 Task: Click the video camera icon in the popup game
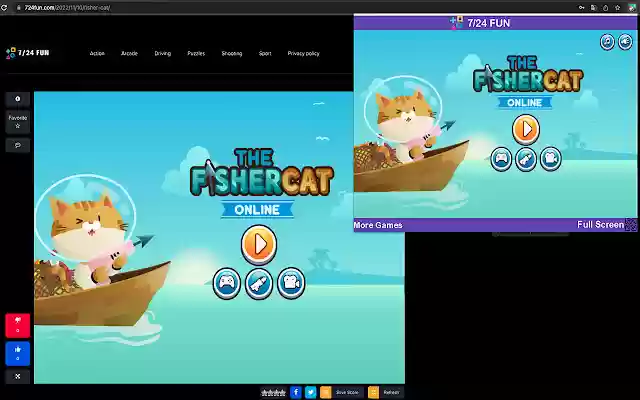(x=551, y=159)
